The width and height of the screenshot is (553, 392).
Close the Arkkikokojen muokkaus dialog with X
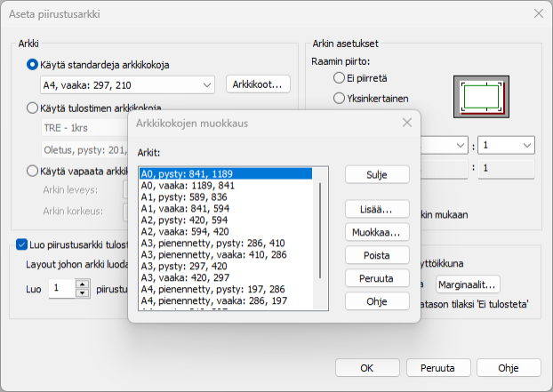(406, 122)
